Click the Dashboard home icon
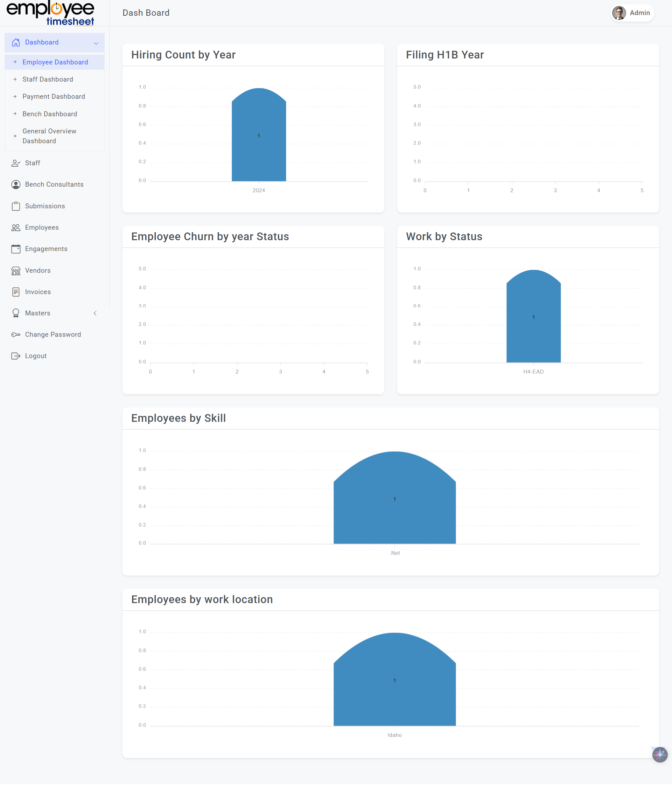 click(15, 42)
